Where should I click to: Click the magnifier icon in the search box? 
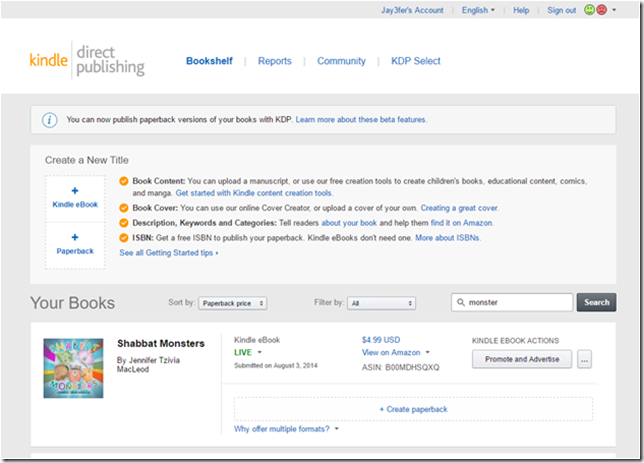pyautogui.click(x=461, y=302)
